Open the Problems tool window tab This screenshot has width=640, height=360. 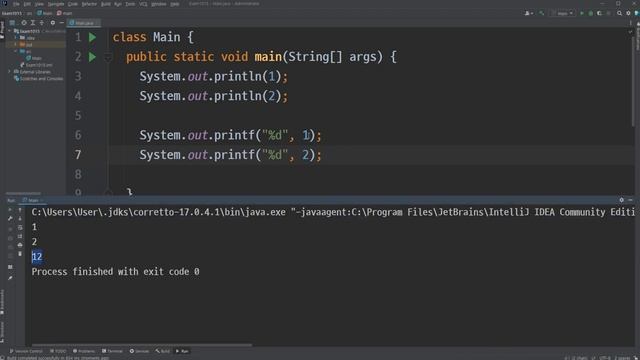(84, 351)
